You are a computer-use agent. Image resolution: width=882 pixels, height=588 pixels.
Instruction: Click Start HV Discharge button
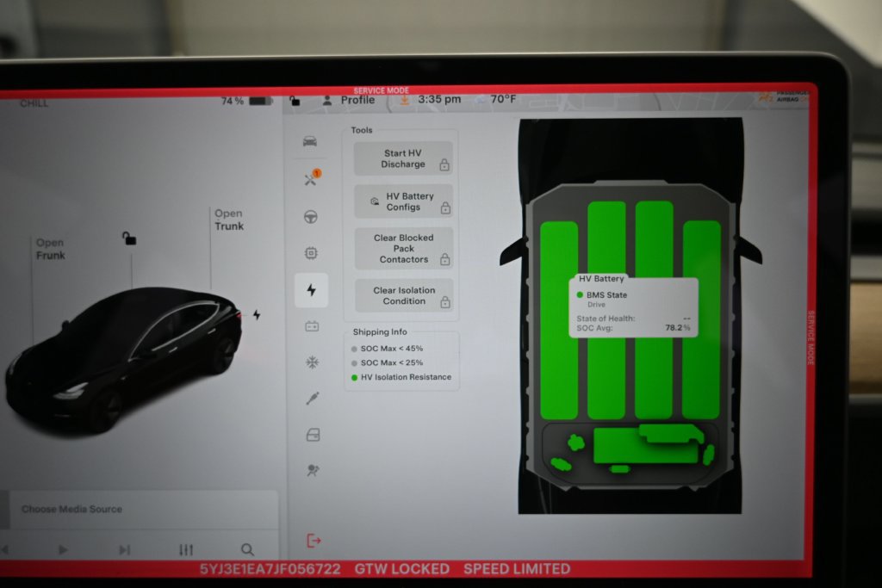pyautogui.click(x=403, y=158)
